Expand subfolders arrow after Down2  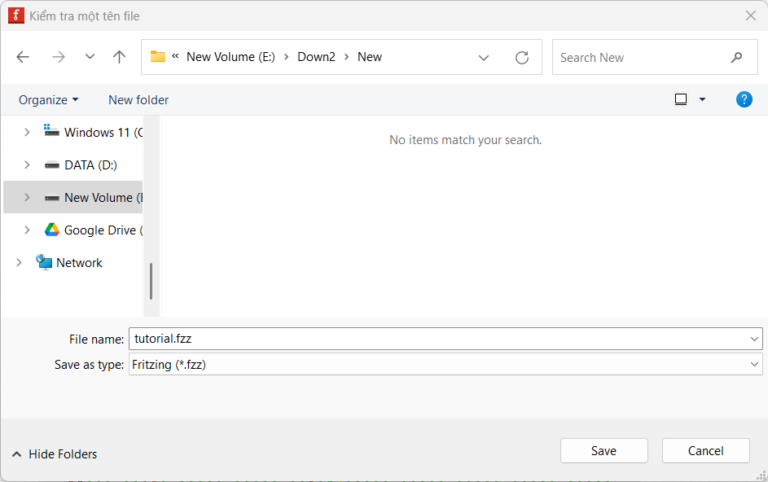(x=346, y=57)
